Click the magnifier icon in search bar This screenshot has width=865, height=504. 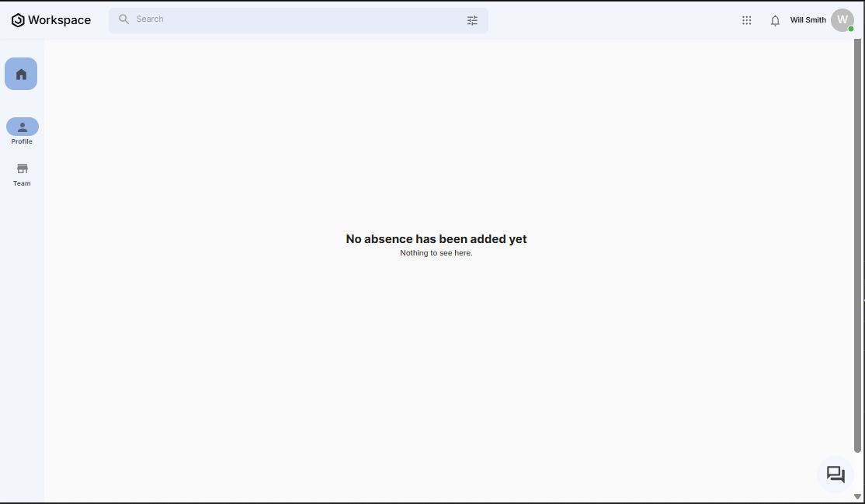pyautogui.click(x=123, y=19)
